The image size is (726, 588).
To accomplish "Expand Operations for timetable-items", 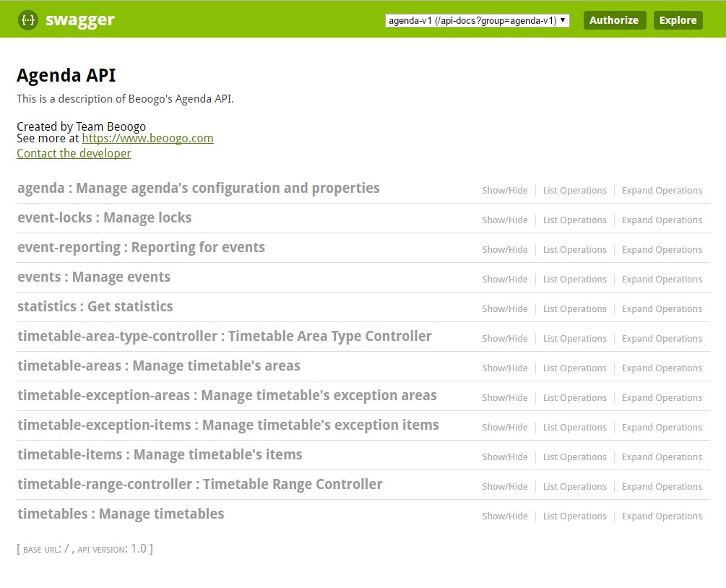I will [662, 457].
